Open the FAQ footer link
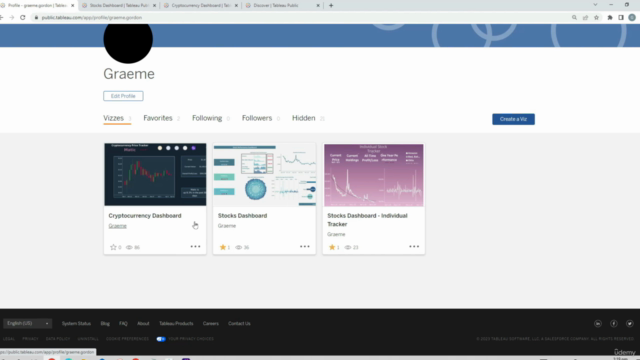Viewport: 640px width, 360px height. tap(123, 323)
